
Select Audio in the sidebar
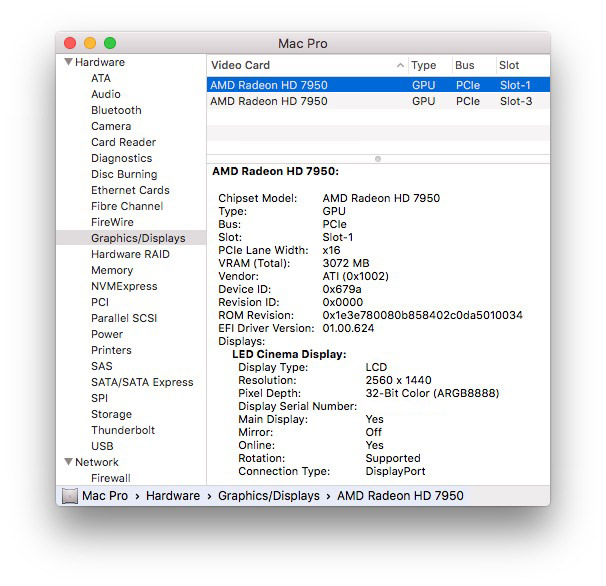coord(106,94)
